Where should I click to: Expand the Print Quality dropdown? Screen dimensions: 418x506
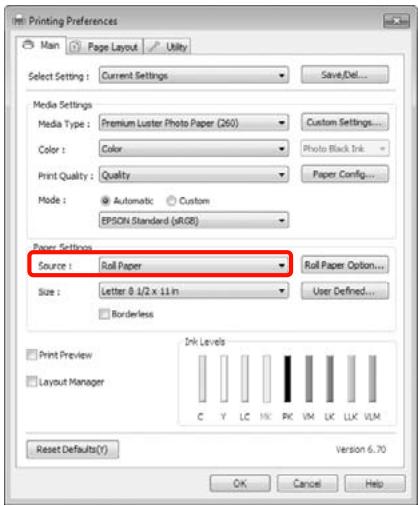[194, 175]
